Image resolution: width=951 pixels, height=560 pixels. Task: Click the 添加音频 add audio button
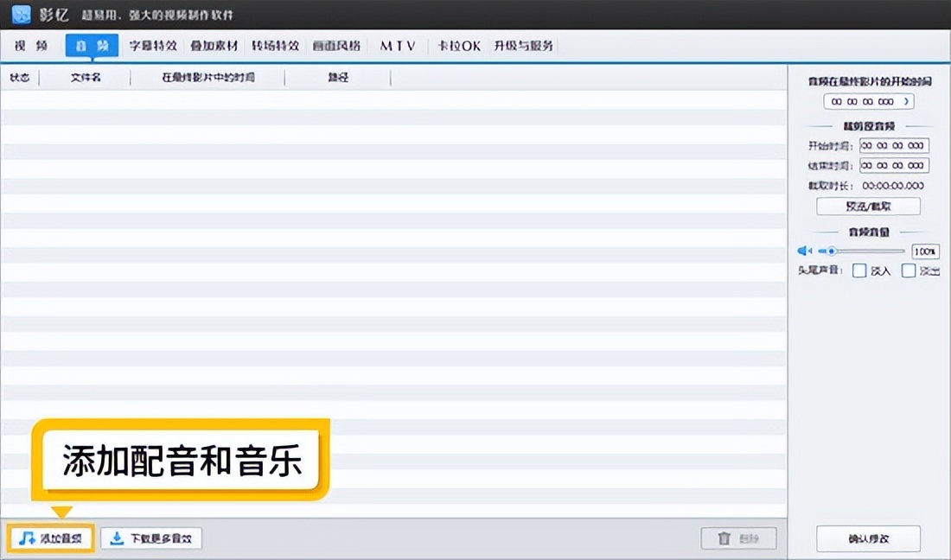(x=51, y=538)
